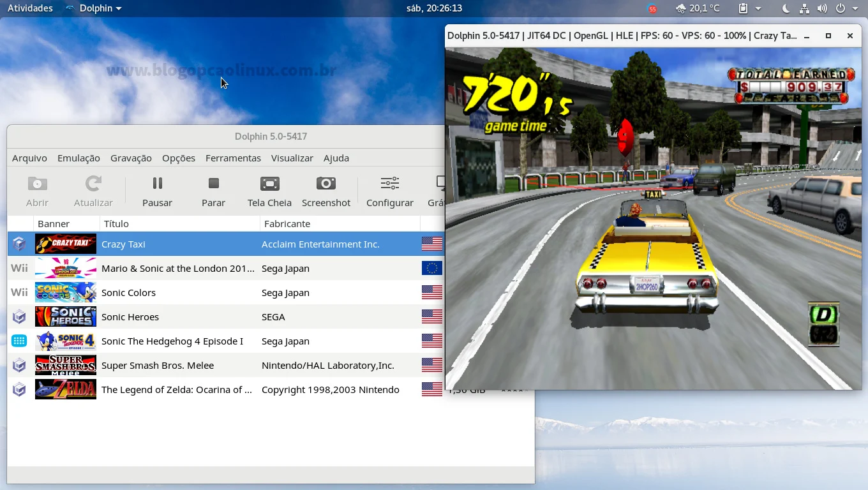Select the Crazy Taxi title text
Screen dimensions: 868x490
(x=123, y=244)
